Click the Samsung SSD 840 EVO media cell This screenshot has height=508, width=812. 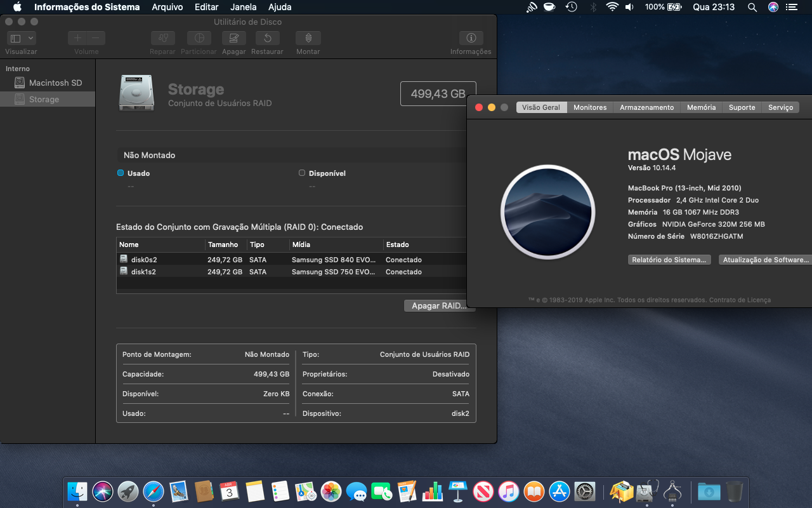pos(334,260)
